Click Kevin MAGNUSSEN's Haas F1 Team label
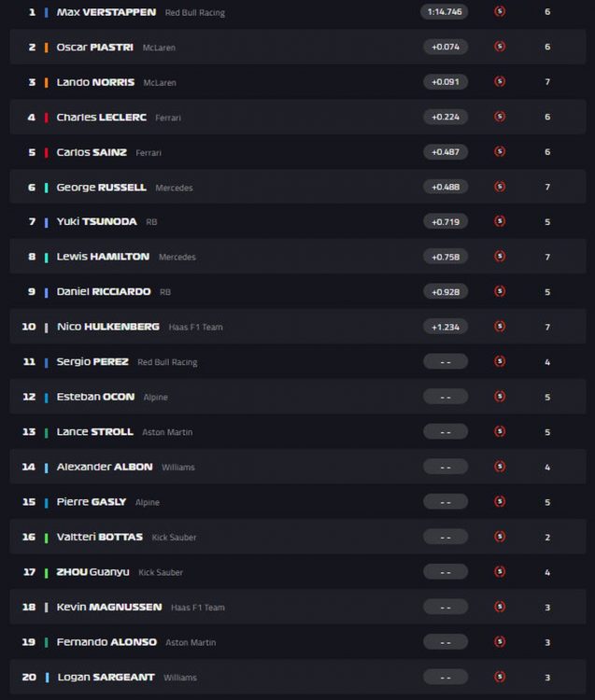The image size is (595, 700). tap(198, 608)
